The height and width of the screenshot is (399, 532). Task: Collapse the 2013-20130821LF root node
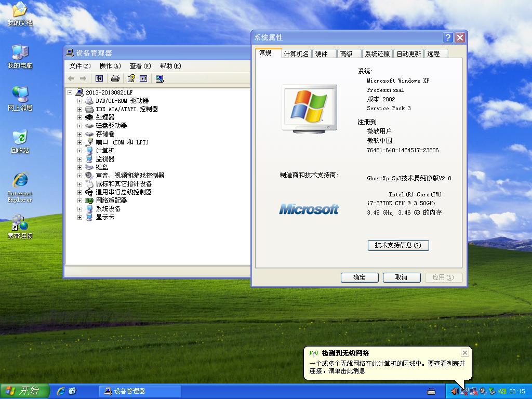[x=70, y=92]
